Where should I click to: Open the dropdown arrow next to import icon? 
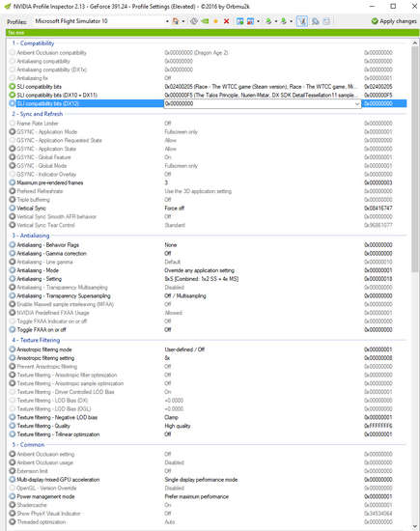291,21
